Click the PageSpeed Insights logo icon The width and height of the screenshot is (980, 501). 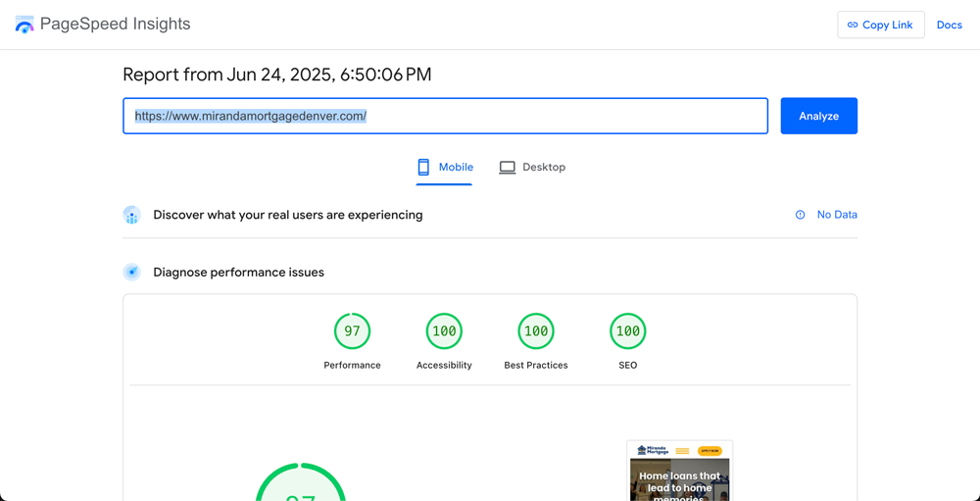click(x=24, y=25)
